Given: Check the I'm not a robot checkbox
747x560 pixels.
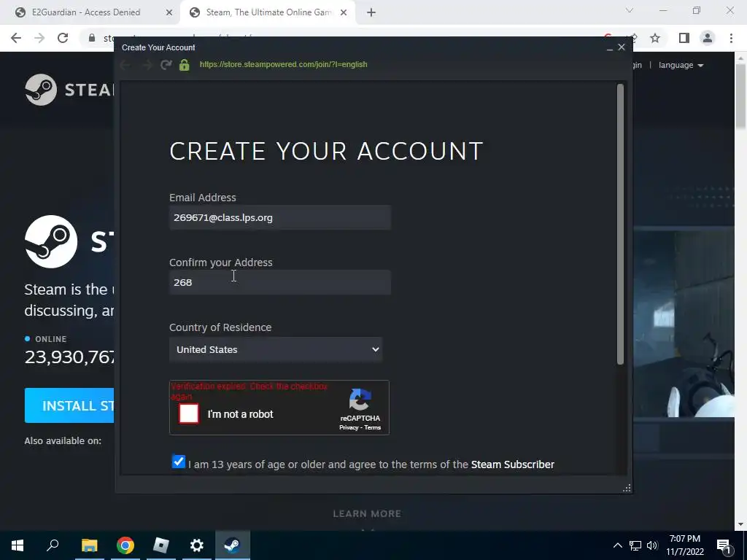Looking at the screenshot, I should 189,413.
